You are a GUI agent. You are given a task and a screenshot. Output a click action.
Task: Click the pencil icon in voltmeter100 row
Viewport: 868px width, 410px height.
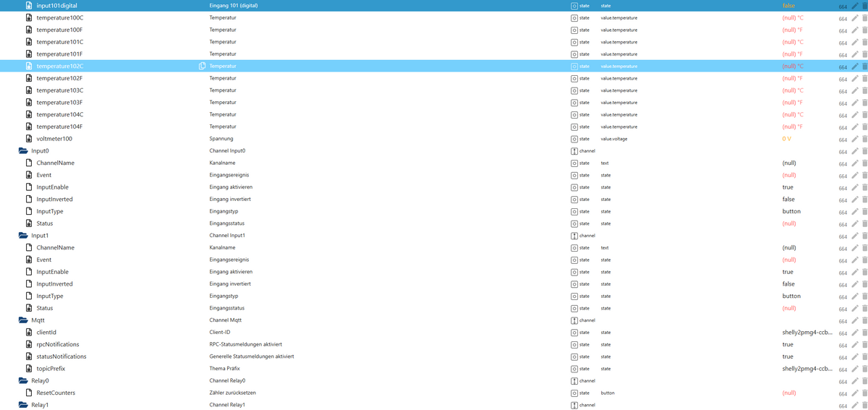coord(855,139)
